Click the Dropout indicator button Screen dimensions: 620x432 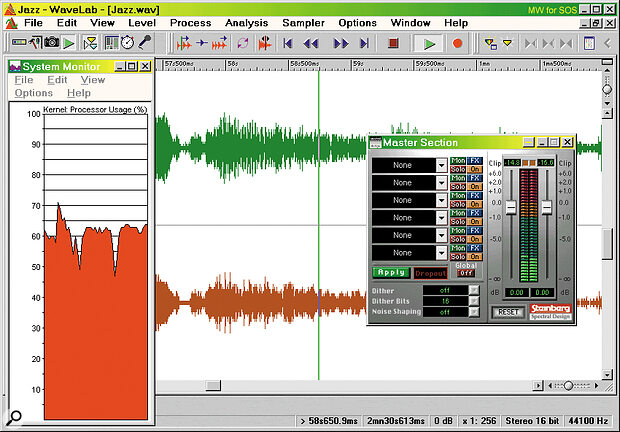(431, 273)
